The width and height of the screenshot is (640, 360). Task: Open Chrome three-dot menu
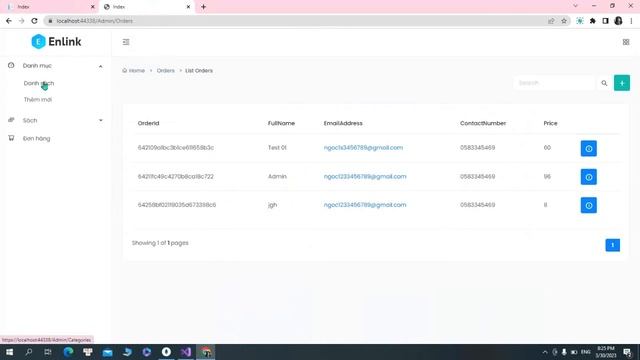[x=631, y=21]
